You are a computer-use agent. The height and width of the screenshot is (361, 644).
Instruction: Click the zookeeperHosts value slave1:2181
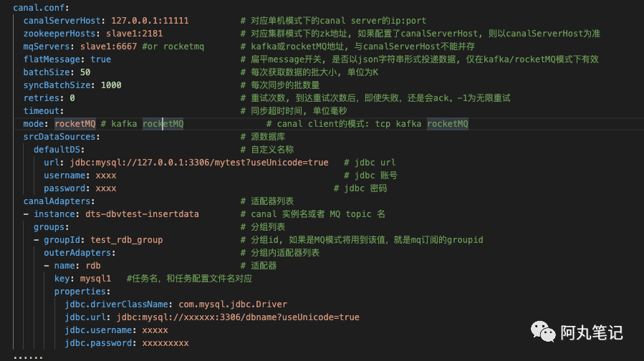(x=134, y=34)
